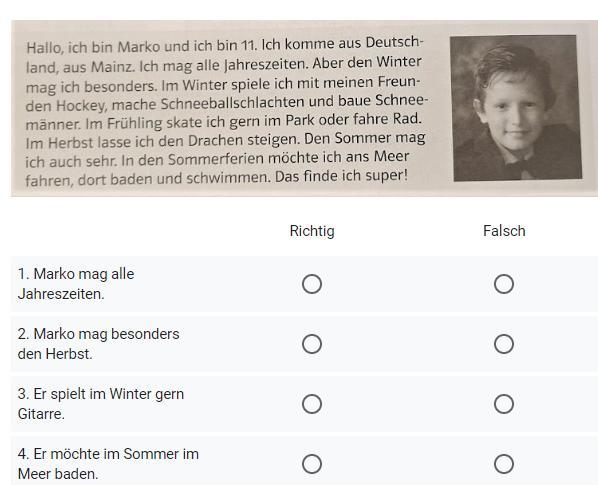
Task: Mark statement 1 about Jahreszeiten as Richtig
Action: (312, 284)
